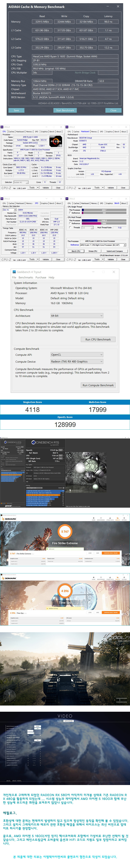Open Compute Device Radeon RX 480 dropdown
130x868 pixels.
pyautogui.click(x=77, y=362)
